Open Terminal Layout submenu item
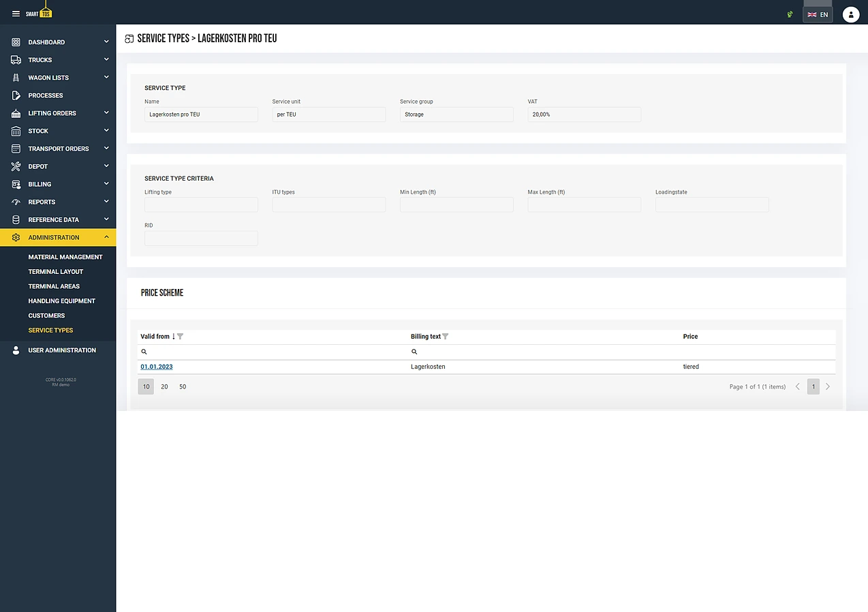868x612 pixels. (x=56, y=272)
